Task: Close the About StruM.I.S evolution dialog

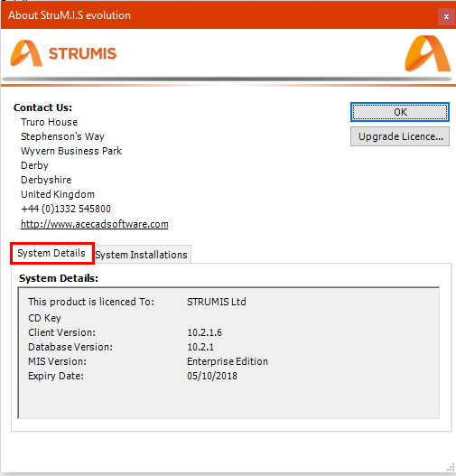Action: pyautogui.click(x=446, y=16)
